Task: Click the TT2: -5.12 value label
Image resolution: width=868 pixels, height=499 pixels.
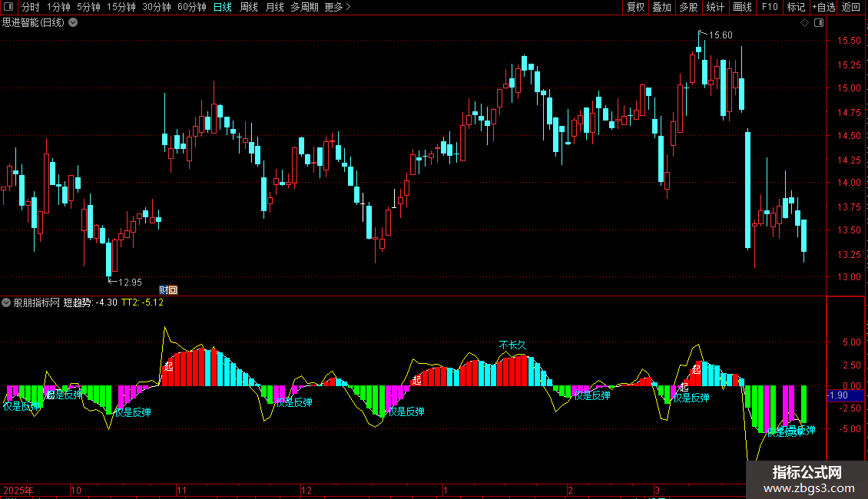Action: (x=142, y=302)
